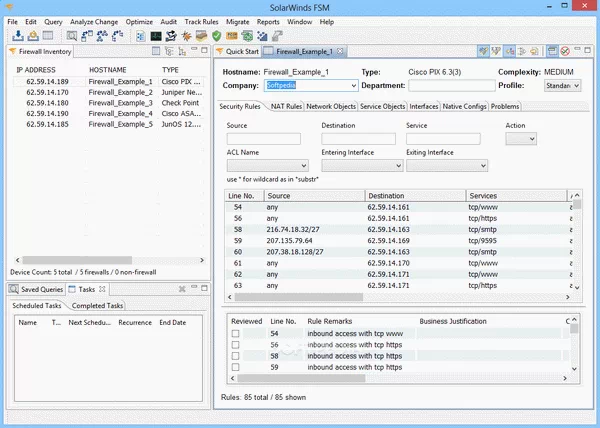Click the magnifying glass query toolbar icon
Screen dimensions: 600x428
point(72,36)
